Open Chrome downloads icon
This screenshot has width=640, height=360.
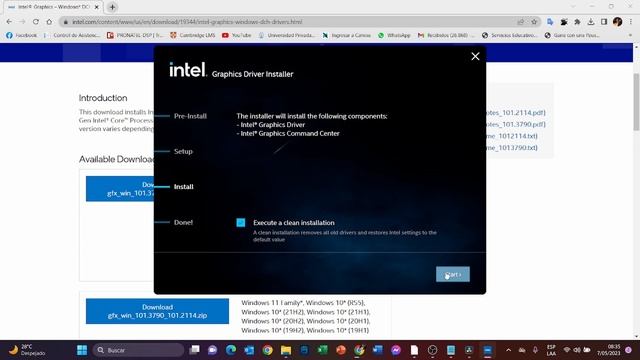coord(591,22)
